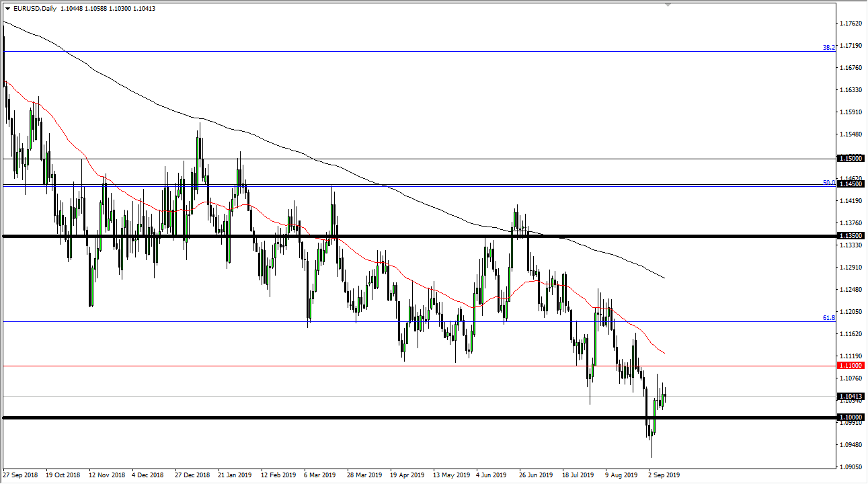Viewport: 868px width, 484px height.
Task: Click the 50.0 Fibonacci level label
Action: (828, 182)
